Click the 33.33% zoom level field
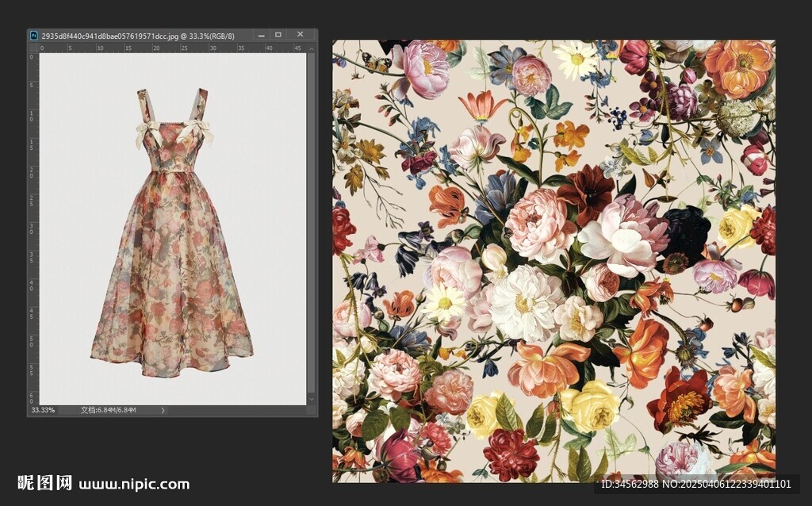 43,410
